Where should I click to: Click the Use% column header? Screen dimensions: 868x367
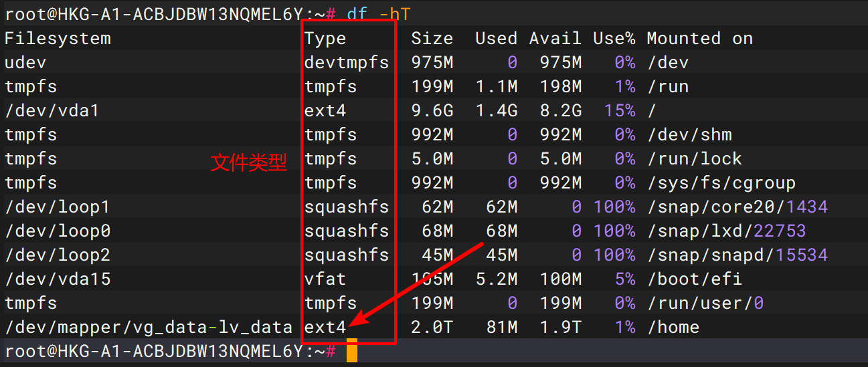tap(614, 39)
